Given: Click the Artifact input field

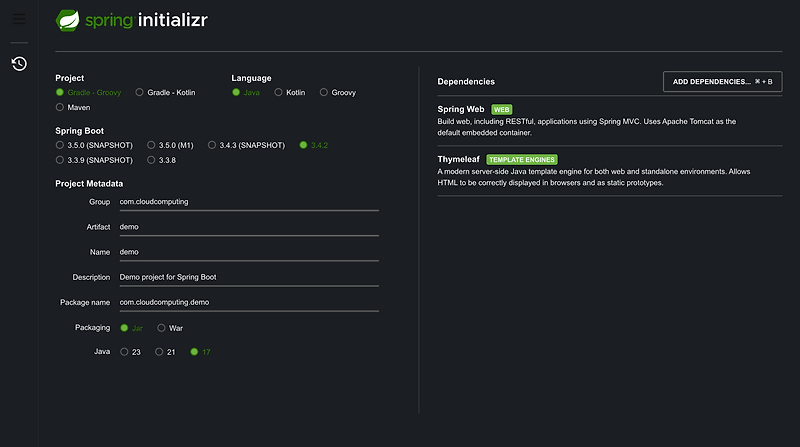Looking at the screenshot, I should pyautogui.click(x=248, y=227).
